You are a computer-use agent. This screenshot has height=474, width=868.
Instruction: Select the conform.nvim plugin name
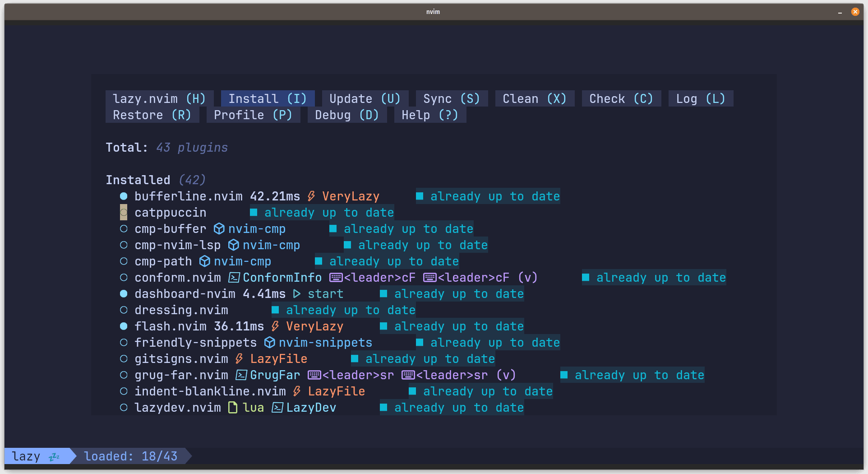click(x=178, y=277)
